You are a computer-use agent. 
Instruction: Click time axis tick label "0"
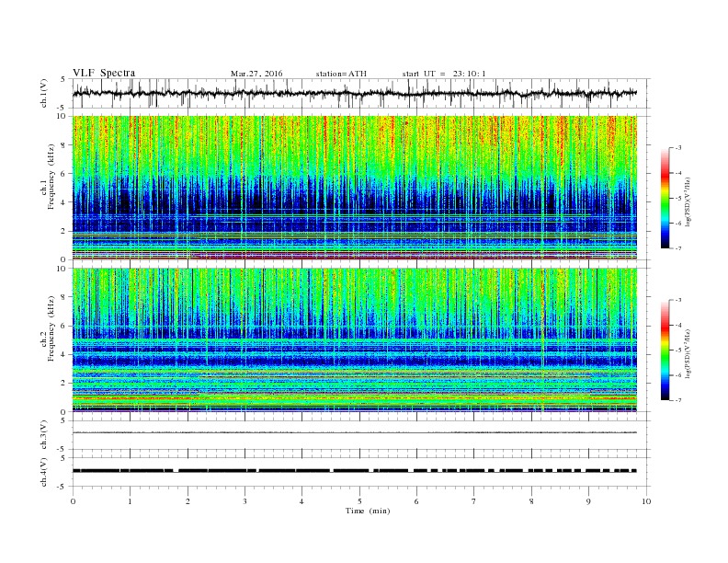coord(73,501)
